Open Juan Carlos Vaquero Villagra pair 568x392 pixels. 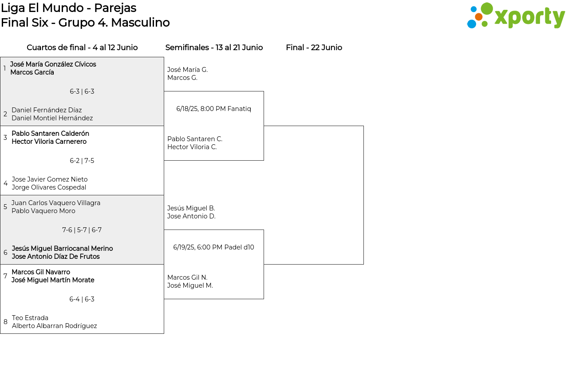pos(56,207)
